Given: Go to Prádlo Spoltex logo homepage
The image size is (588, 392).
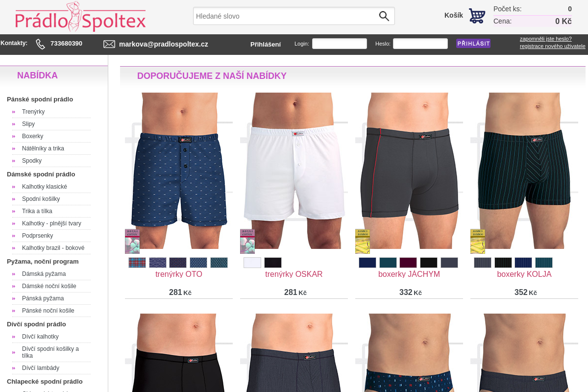Looking at the screenshot, I should [x=80, y=18].
